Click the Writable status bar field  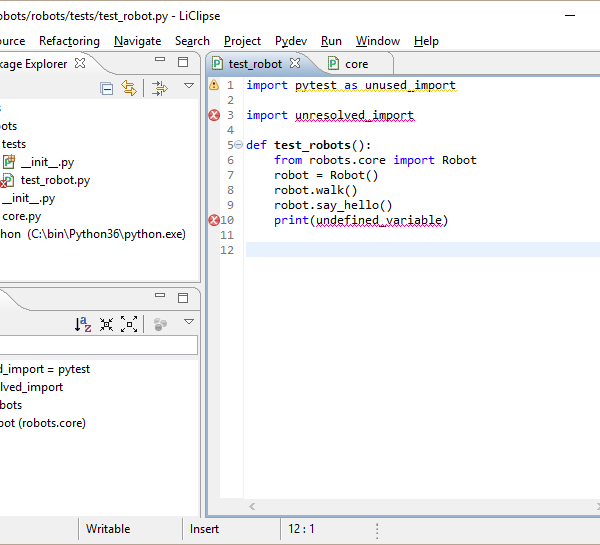(x=108, y=529)
